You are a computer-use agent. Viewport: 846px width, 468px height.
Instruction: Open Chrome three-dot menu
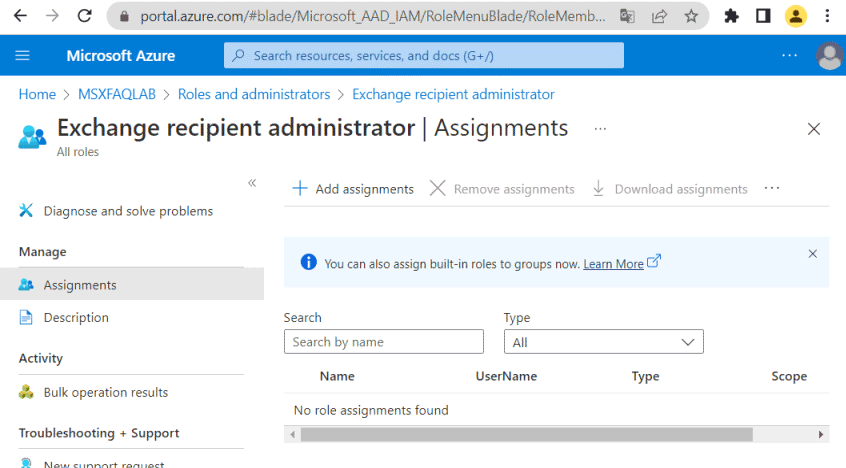click(827, 16)
